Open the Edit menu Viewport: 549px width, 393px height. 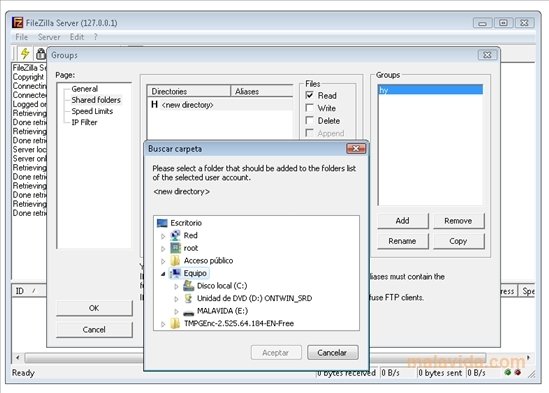click(77, 37)
